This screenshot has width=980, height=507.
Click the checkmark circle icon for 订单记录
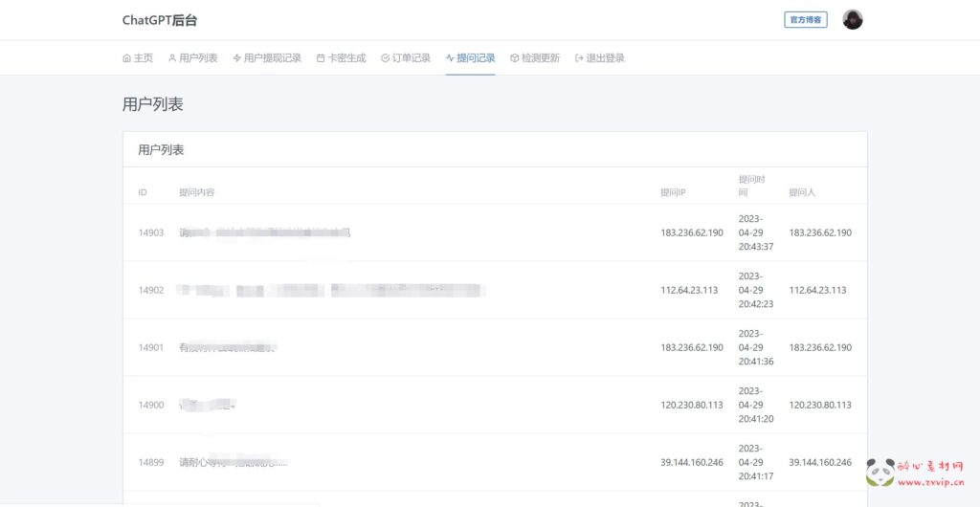pos(385,58)
